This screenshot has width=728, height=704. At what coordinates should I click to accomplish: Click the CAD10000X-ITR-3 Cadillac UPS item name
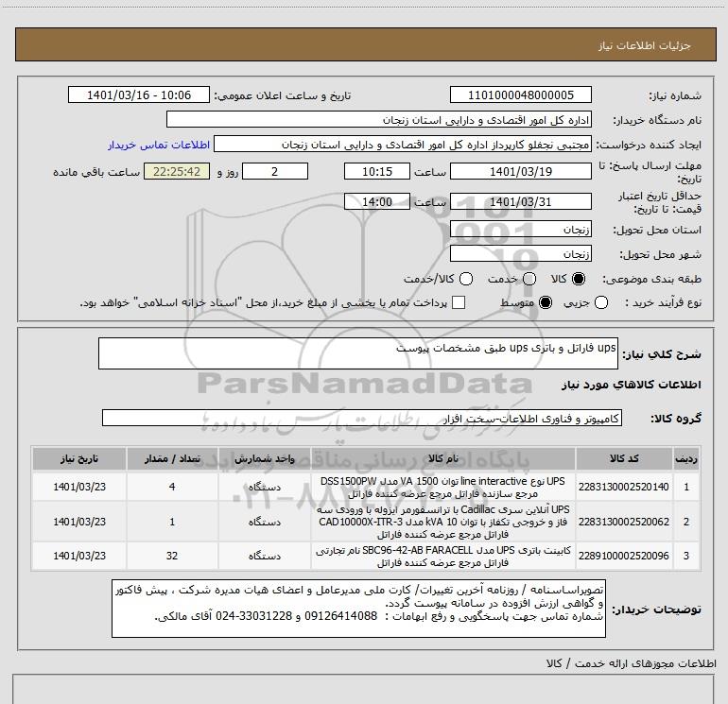[442, 522]
